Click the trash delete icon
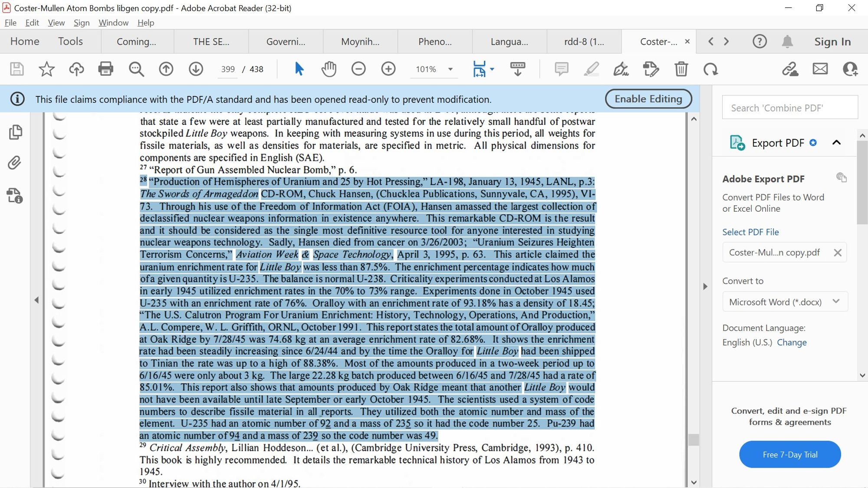Image resolution: width=868 pixels, height=488 pixels. coord(681,69)
